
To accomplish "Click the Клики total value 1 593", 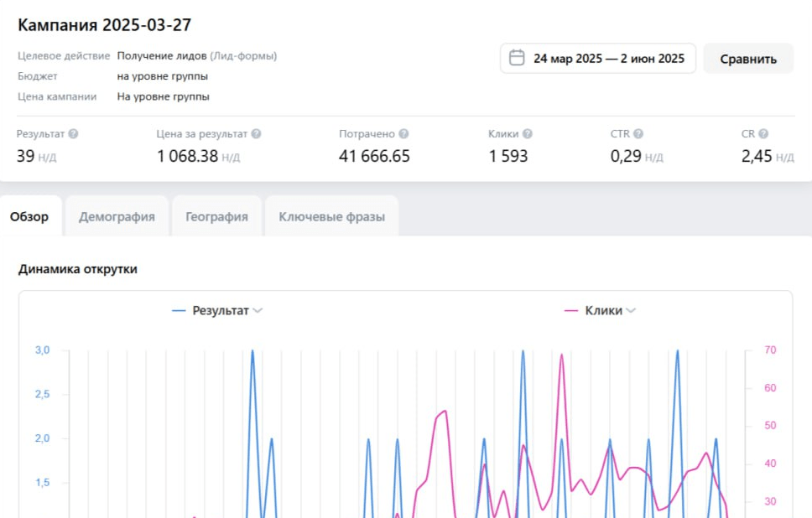I will [508, 156].
